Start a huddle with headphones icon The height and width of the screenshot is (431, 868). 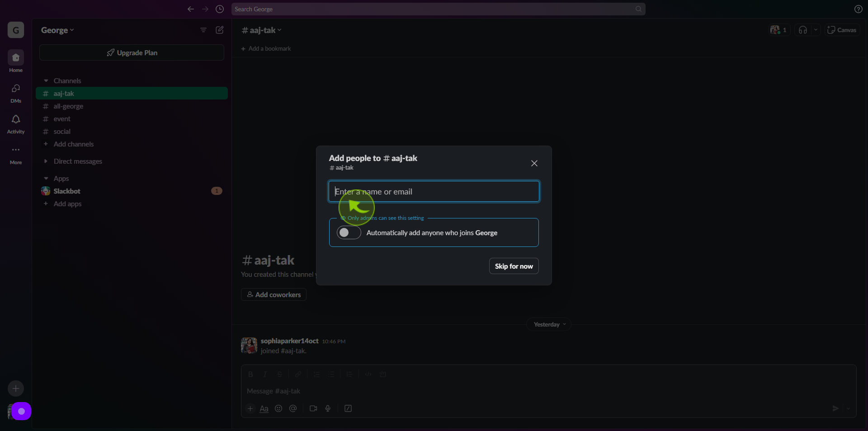click(803, 30)
